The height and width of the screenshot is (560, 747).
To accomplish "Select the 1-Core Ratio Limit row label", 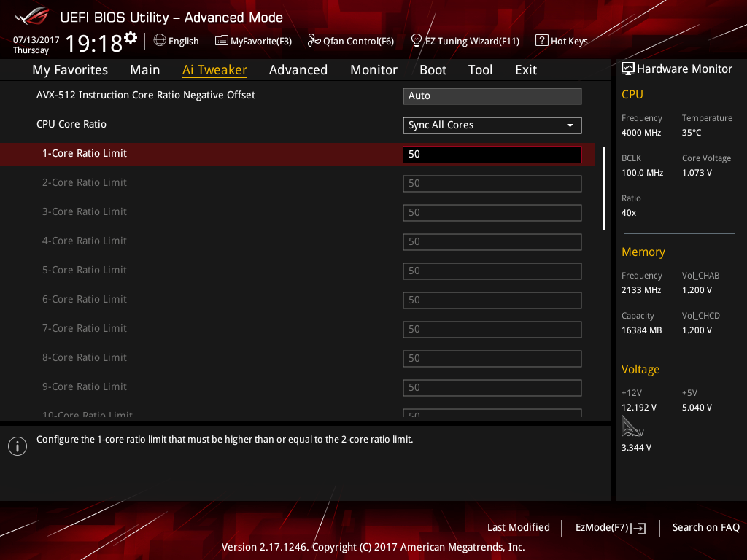I will pyautogui.click(x=85, y=153).
